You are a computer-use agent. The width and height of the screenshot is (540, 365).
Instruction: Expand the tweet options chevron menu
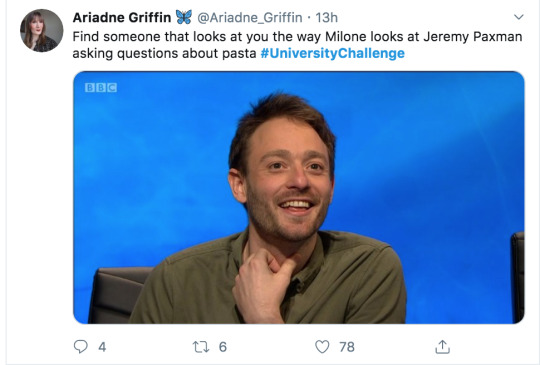click(519, 17)
